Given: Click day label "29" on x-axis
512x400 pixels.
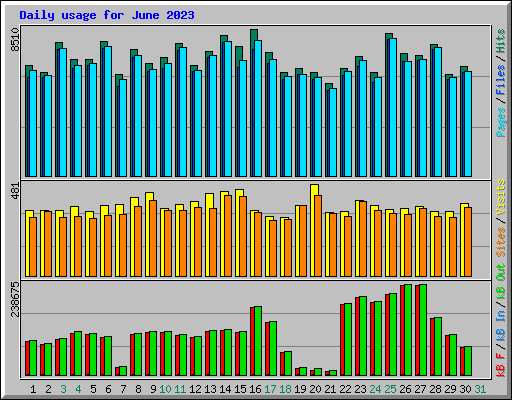Looking at the screenshot, I should click(x=450, y=389).
